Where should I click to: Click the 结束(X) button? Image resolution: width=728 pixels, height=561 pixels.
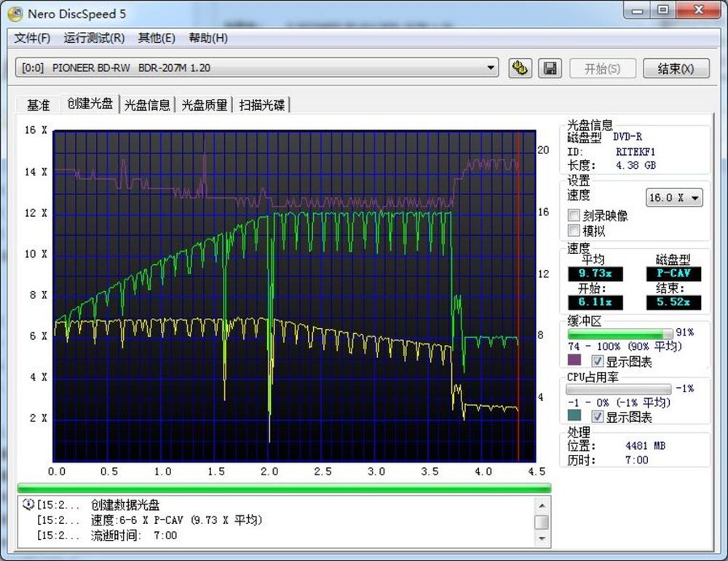coord(676,68)
